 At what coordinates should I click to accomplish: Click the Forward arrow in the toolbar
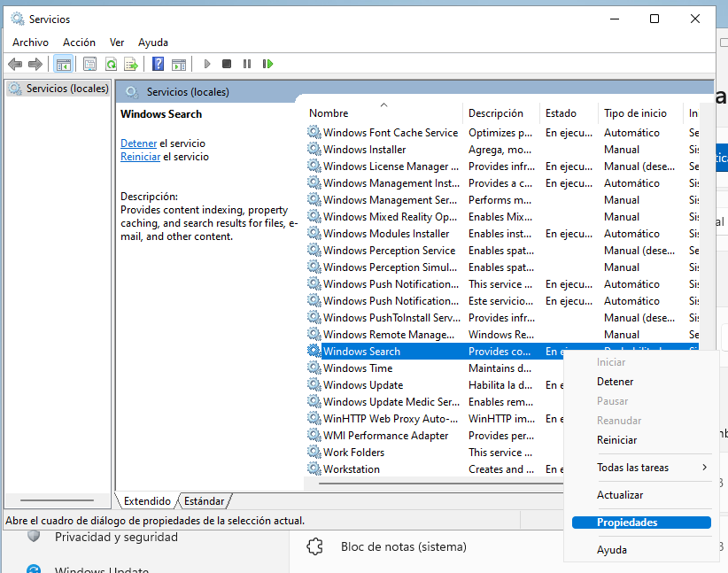(35, 64)
